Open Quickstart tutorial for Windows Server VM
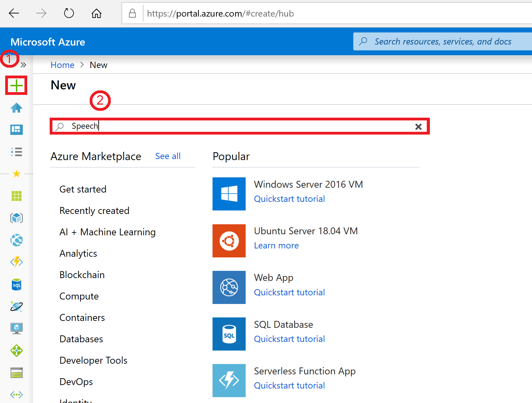Screen dimensions: 532x403 coord(289,199)
